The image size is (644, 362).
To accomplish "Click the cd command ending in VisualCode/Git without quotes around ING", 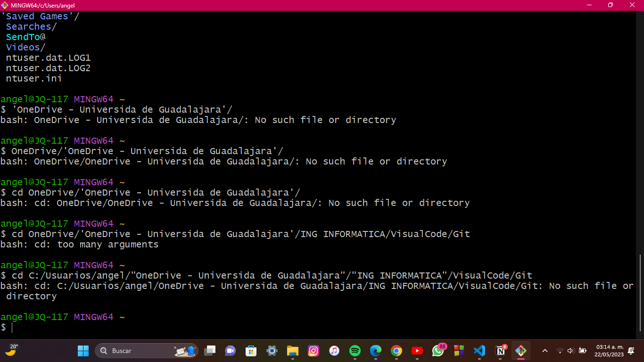I will (241, 234).
